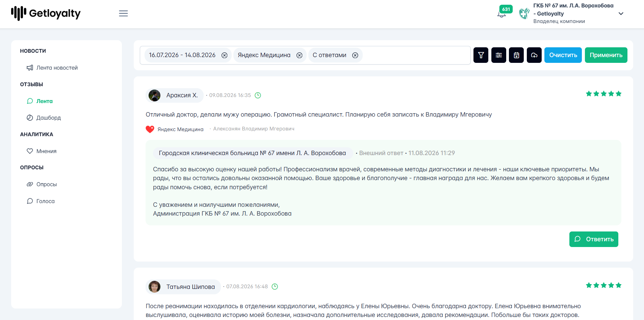Click the Очистить button
Viewport: 644px width, 320px height.
point(563,55)
